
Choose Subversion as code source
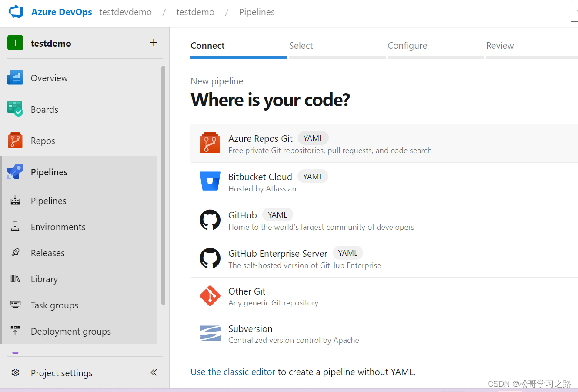coord(384,333)
